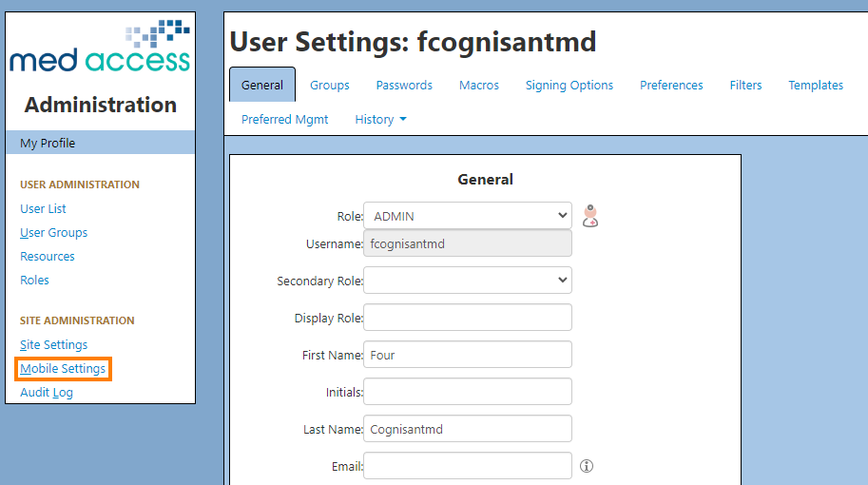The image size is (868, 485).
Task: Select the Macros tab
Action: (x=479, y=86)
